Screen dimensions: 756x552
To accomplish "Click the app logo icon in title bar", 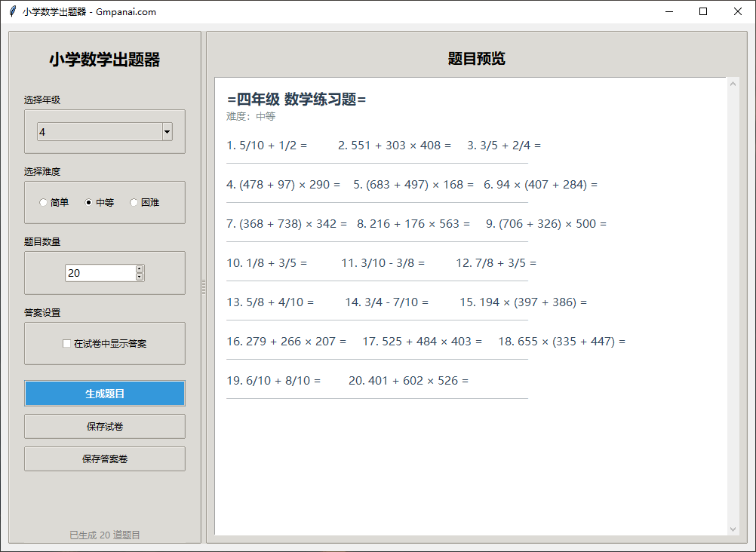I will pos(14,11).
